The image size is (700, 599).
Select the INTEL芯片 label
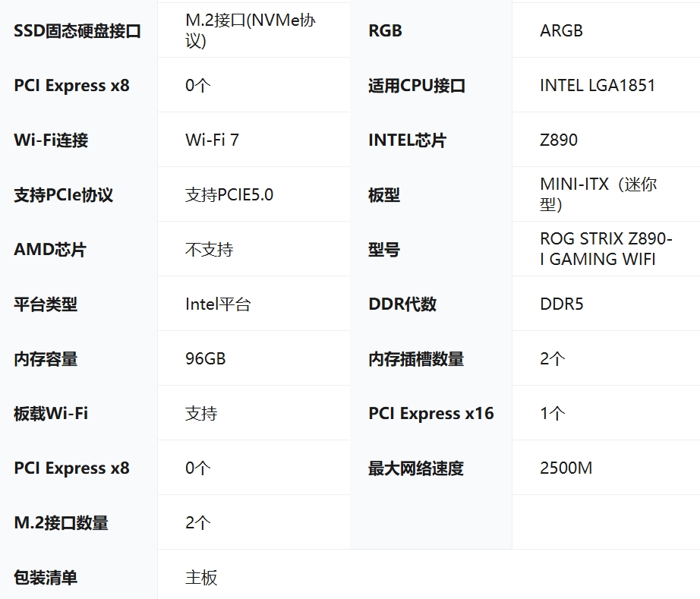407,140
